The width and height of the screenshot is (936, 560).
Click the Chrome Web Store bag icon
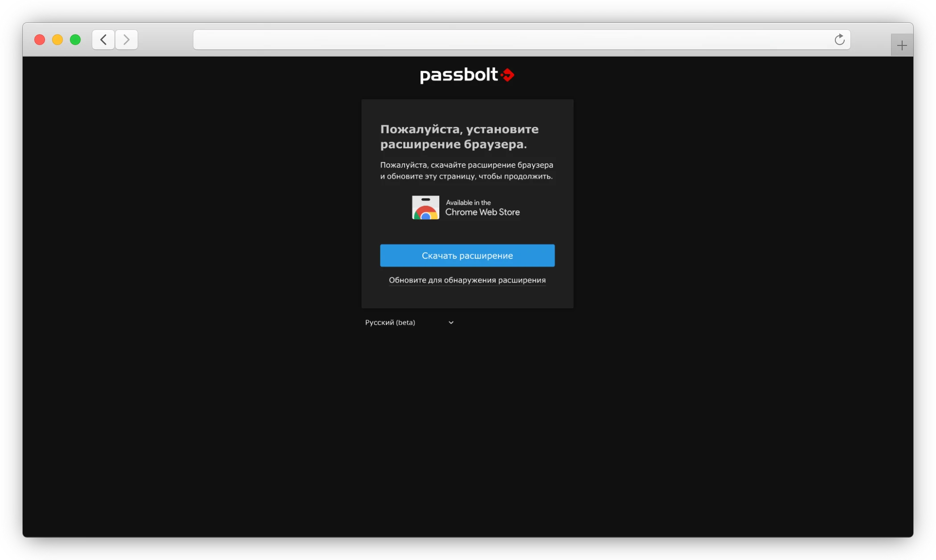pos(425,208)
